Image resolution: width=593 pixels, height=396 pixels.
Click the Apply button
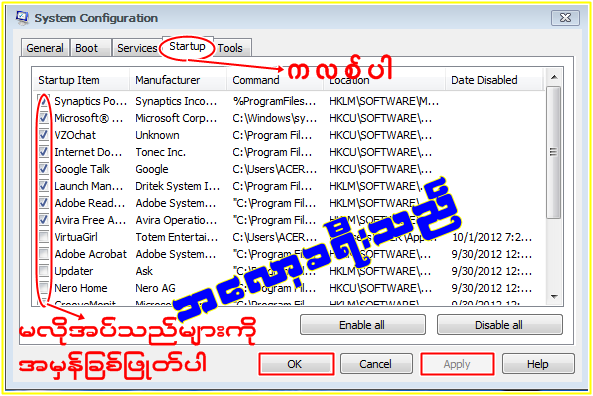(457, 364)
